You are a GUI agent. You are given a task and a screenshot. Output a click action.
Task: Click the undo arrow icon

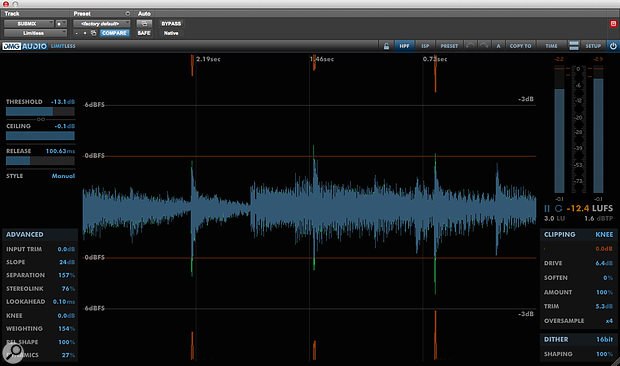[x=470, y=46]
